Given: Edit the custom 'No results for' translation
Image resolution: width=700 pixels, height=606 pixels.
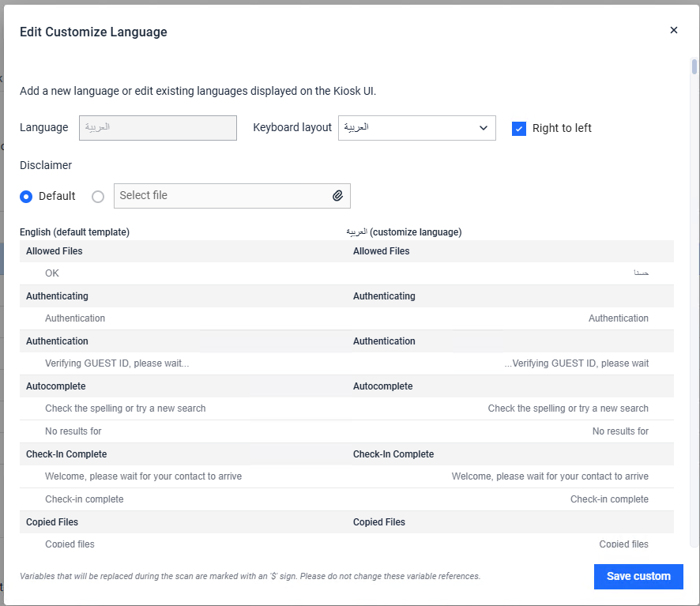Looking at the screenshot, I should click(x=512, y=431).
